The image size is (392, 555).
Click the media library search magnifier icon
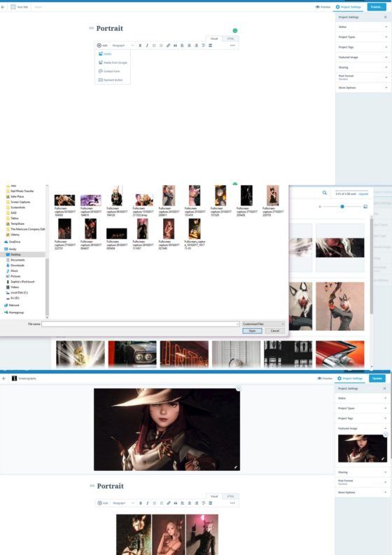click(325, 193)
